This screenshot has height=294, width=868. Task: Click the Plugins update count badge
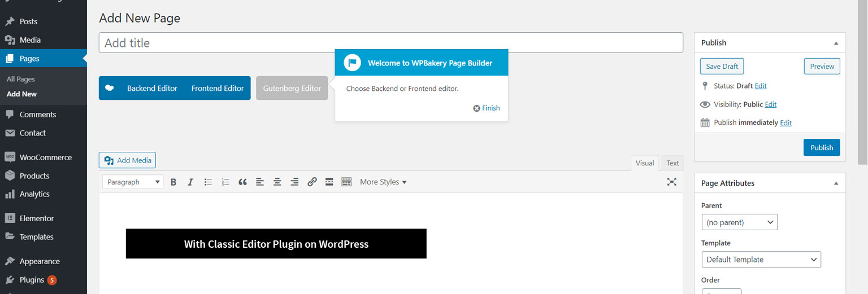(52, 280)
